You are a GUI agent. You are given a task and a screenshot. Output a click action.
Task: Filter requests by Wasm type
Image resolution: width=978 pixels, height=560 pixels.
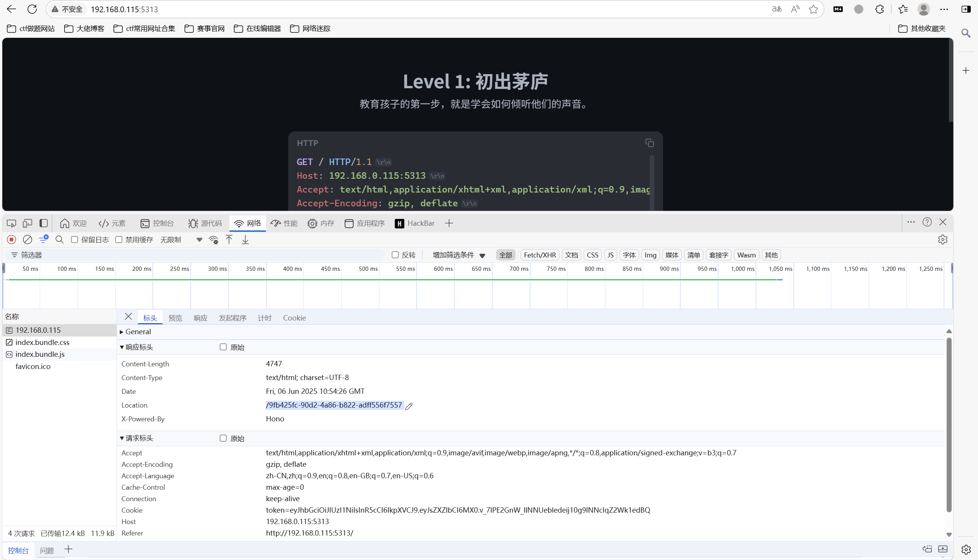(746, 255)
